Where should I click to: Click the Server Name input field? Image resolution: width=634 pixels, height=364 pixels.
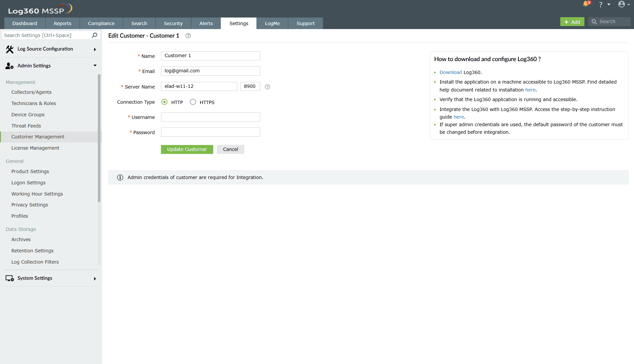pyautogui.click(x=199, y=87)
